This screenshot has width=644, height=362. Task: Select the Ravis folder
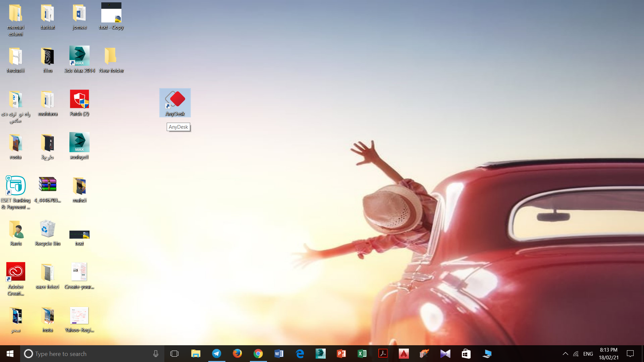15,233
